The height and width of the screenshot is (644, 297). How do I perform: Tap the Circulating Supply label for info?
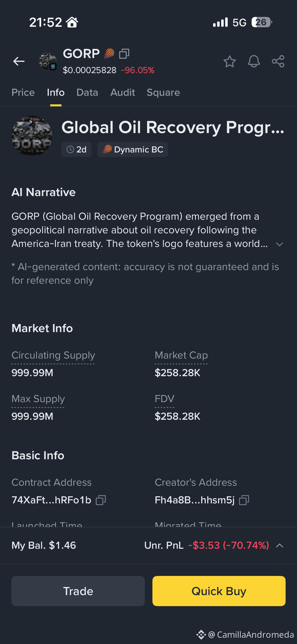click(x=53, y=355)
